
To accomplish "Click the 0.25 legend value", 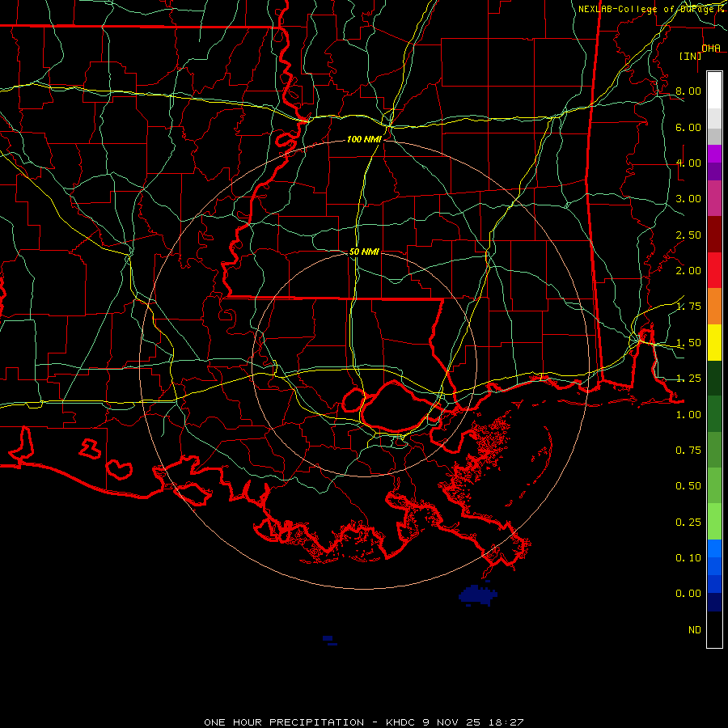I will pyautogui.click(x=688, y=523).
